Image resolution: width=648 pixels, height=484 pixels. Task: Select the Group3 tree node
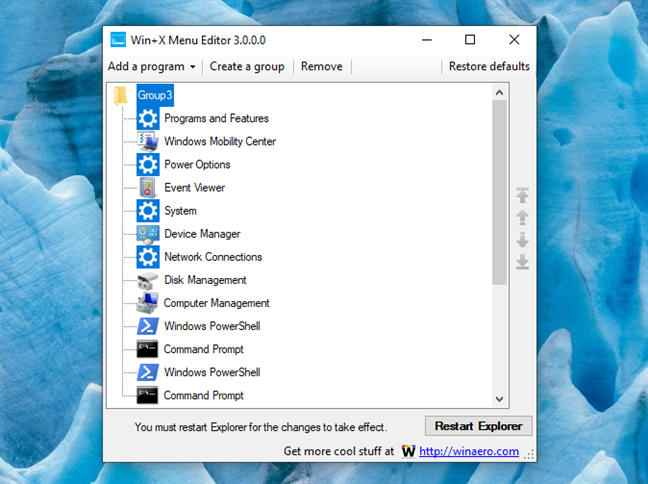155,95
